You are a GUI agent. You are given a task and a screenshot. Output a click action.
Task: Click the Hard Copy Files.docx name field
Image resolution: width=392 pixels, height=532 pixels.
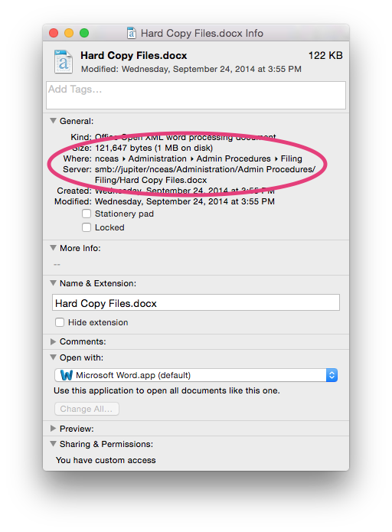click(196, 302)
